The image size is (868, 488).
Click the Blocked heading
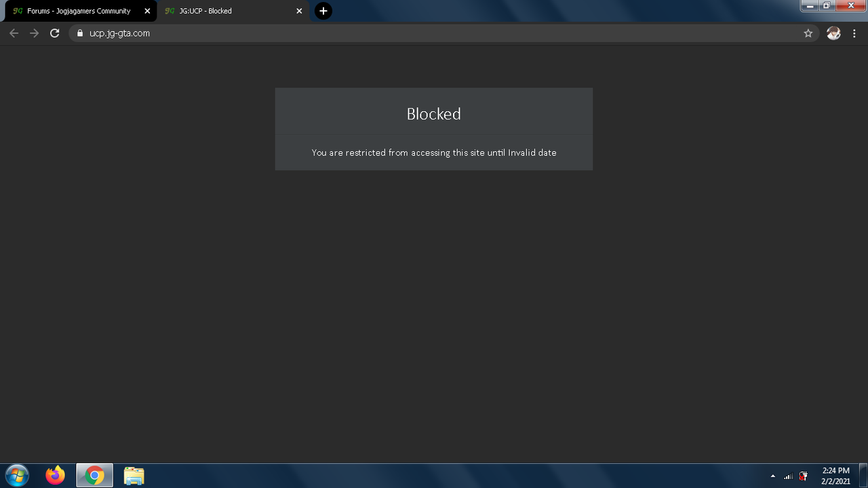(x=434, y=114)
